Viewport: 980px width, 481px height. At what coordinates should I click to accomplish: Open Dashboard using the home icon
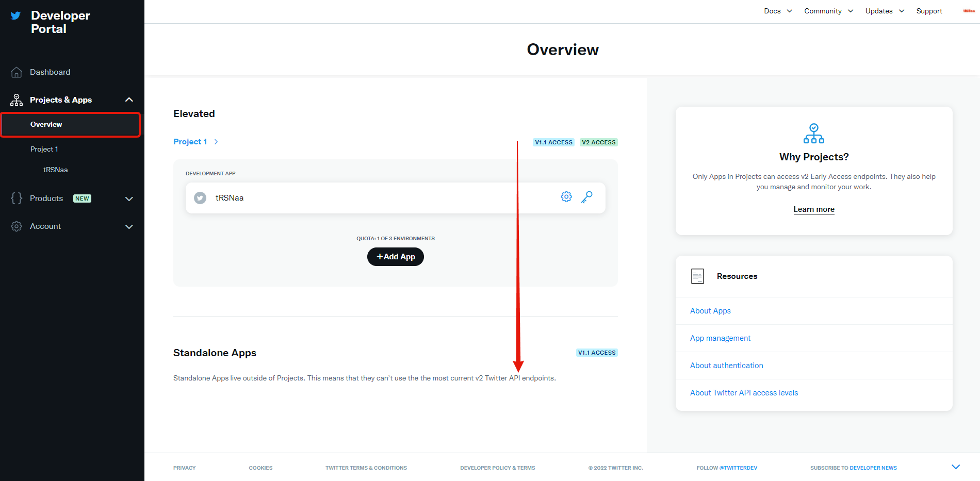tap(16, 72)
